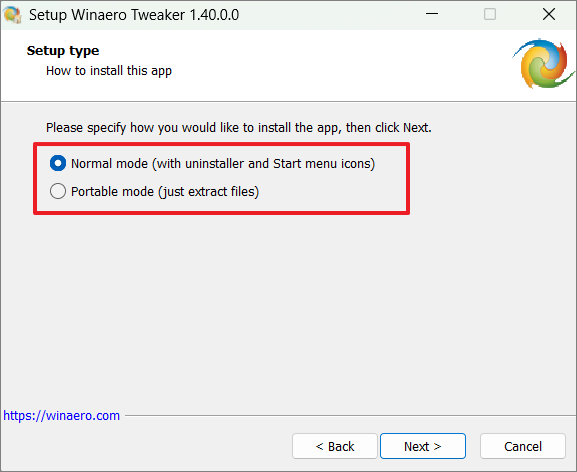Open the https://winaero.com link

point(61,416)
